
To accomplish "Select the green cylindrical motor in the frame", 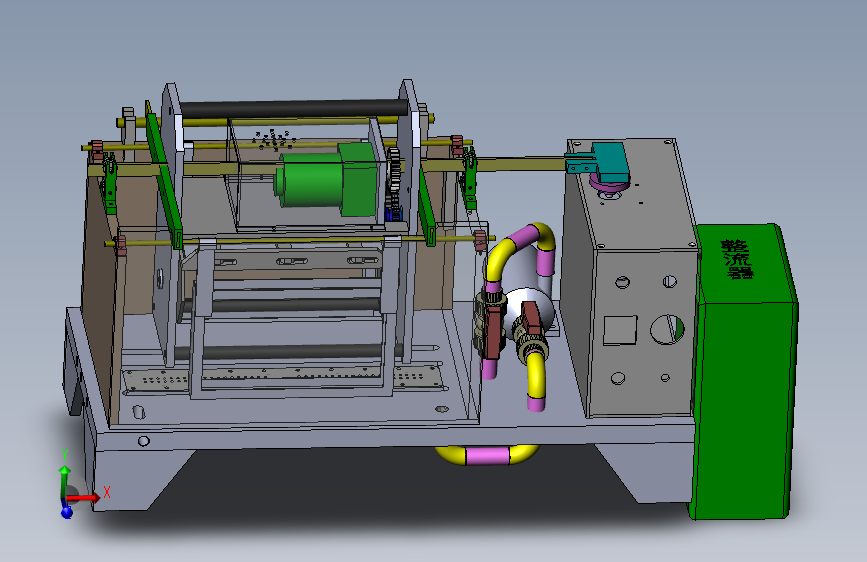I will [310, 180].
